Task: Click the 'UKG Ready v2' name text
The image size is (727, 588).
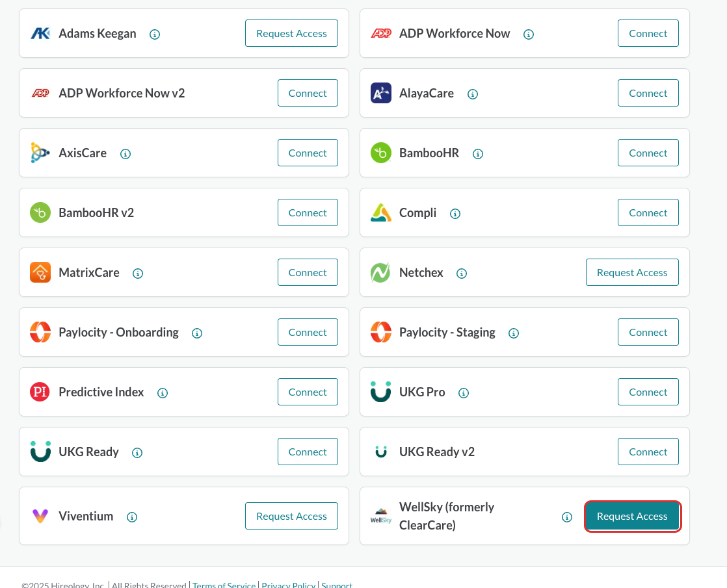Action: [437, 452]
